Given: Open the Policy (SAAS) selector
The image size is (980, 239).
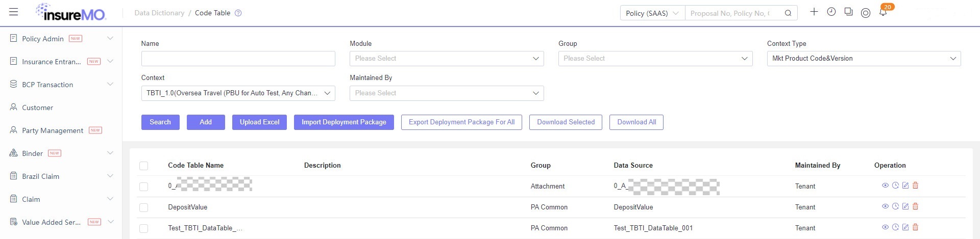Looking at the screenshot, I should click(x=652, y=13).
